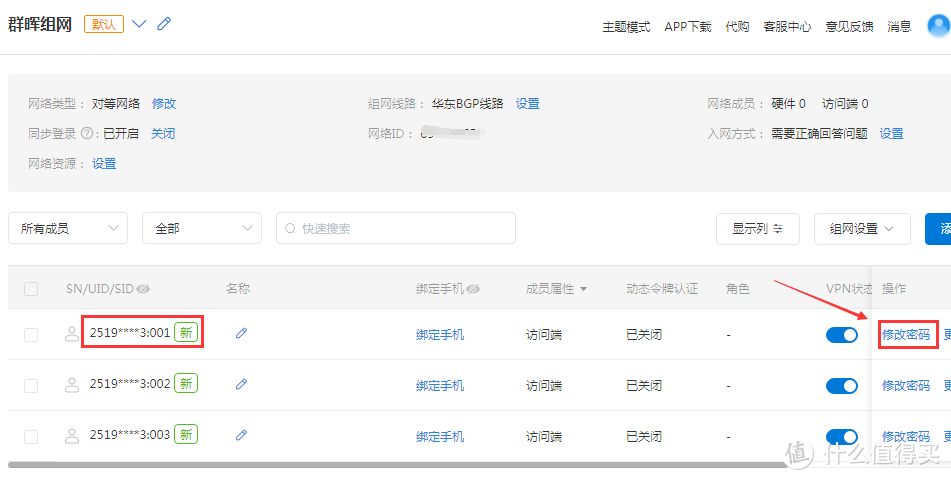Click 绑定手机 link in row 2519****3:002
This screenshot has height=480, width=951.
[x=440, y=386]
